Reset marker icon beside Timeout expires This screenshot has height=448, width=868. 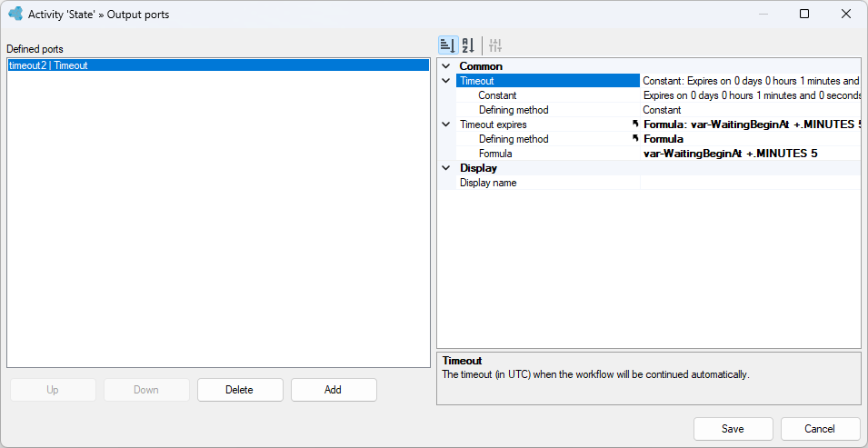click(x=635, y=124)
